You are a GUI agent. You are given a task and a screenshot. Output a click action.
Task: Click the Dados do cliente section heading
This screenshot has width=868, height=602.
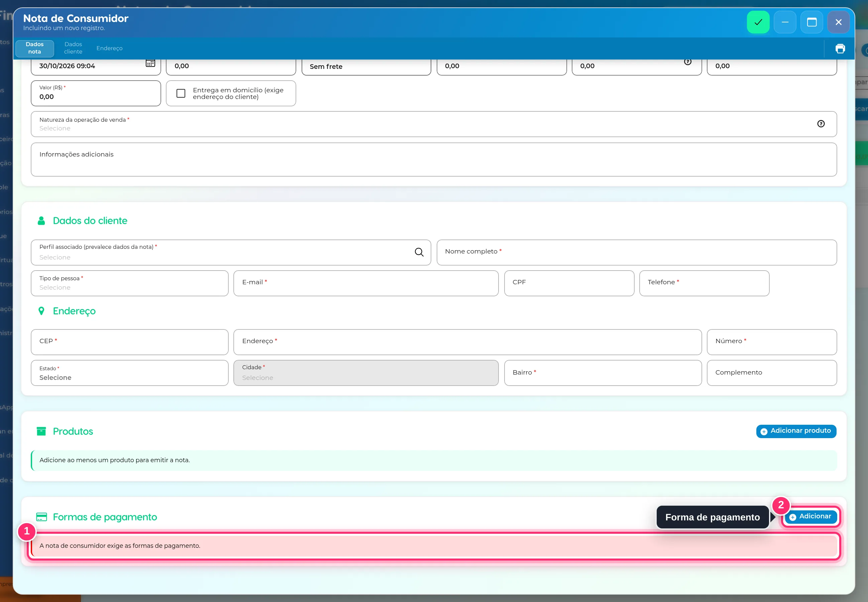pyautogui.click(x=90, y=221)
